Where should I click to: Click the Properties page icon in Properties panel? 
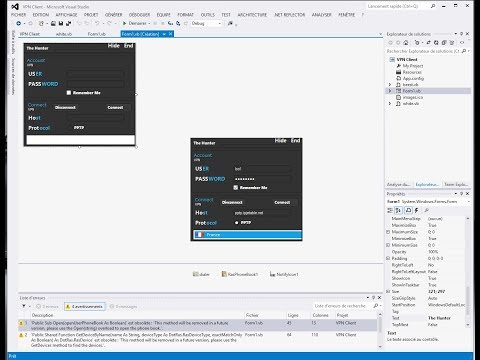(x=408, y=210)
